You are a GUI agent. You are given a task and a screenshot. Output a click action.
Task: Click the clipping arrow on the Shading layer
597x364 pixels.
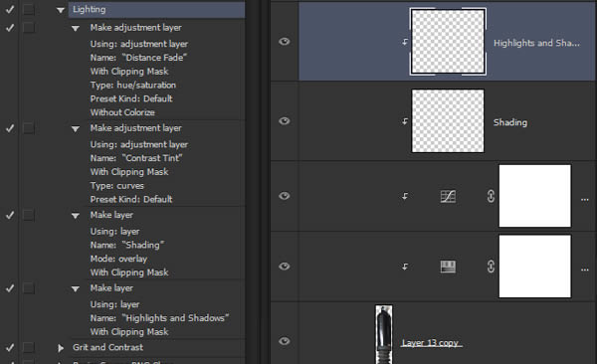[405, 121]
